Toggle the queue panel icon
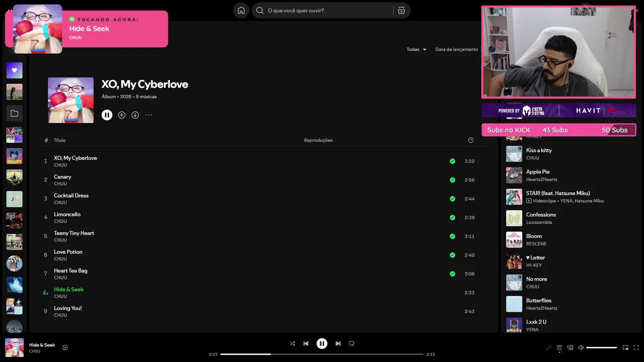Screen dimensions: 644x362 pos(559,347)
